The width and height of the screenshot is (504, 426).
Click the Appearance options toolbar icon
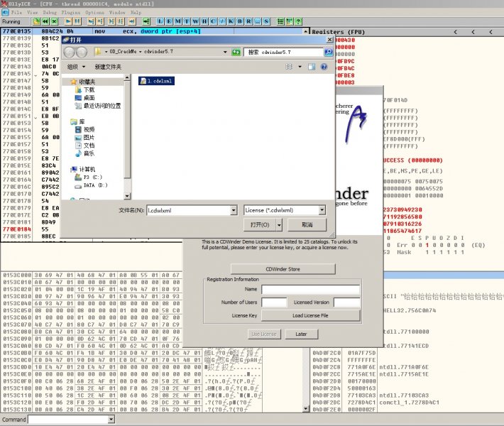coord(290,21)
